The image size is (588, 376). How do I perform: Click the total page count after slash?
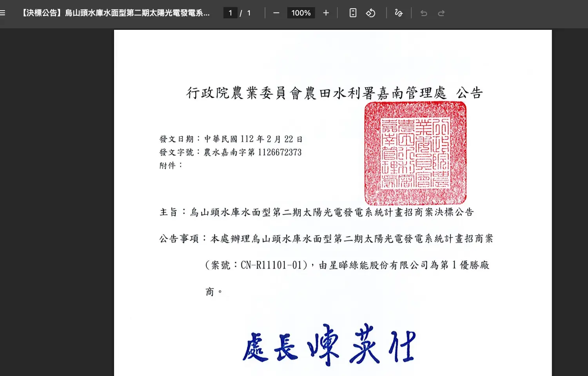pos(249,13)
